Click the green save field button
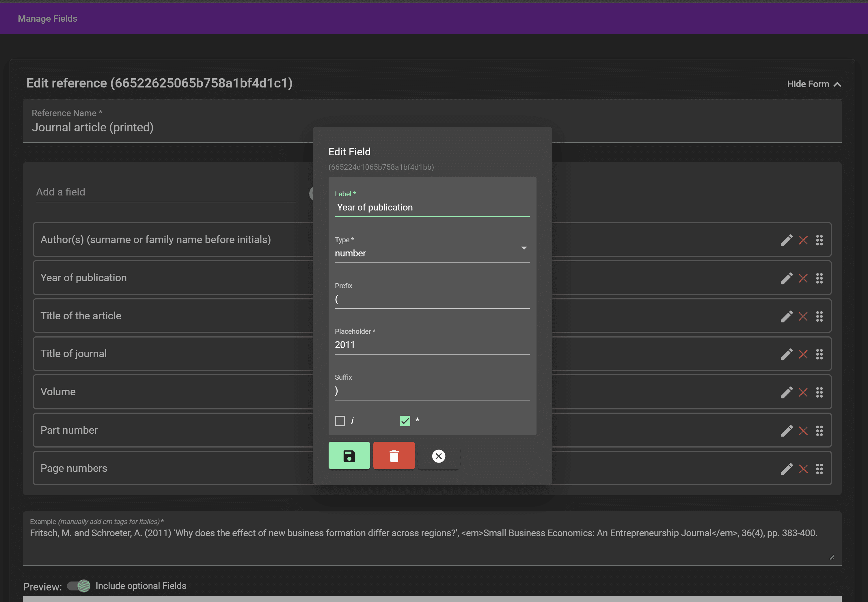 (349, 456)
